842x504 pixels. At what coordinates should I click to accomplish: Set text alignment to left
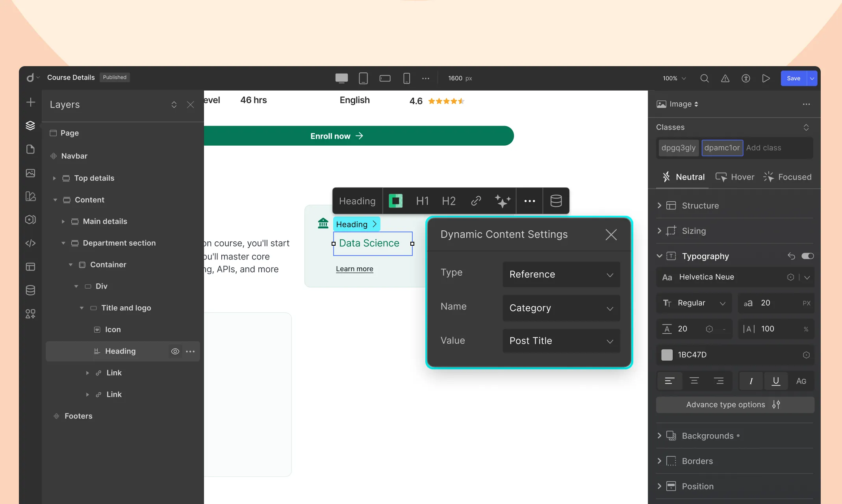click(670, 381)
